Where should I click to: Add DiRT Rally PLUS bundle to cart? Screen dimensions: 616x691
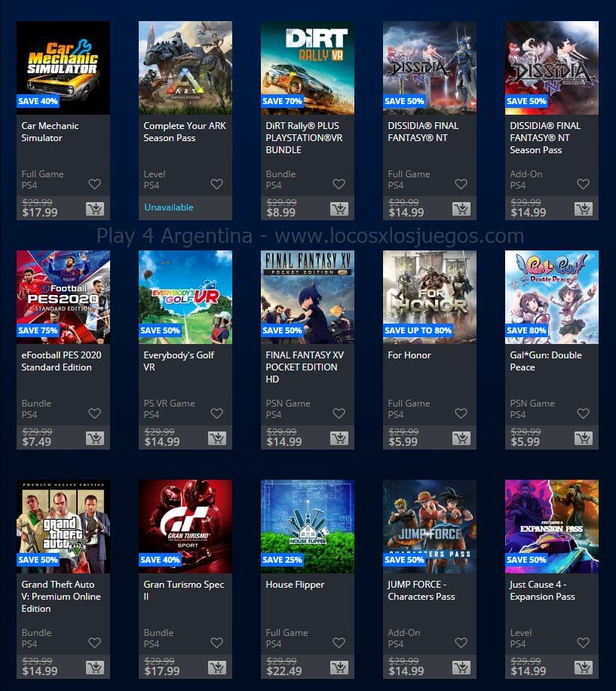coord(339,209)
